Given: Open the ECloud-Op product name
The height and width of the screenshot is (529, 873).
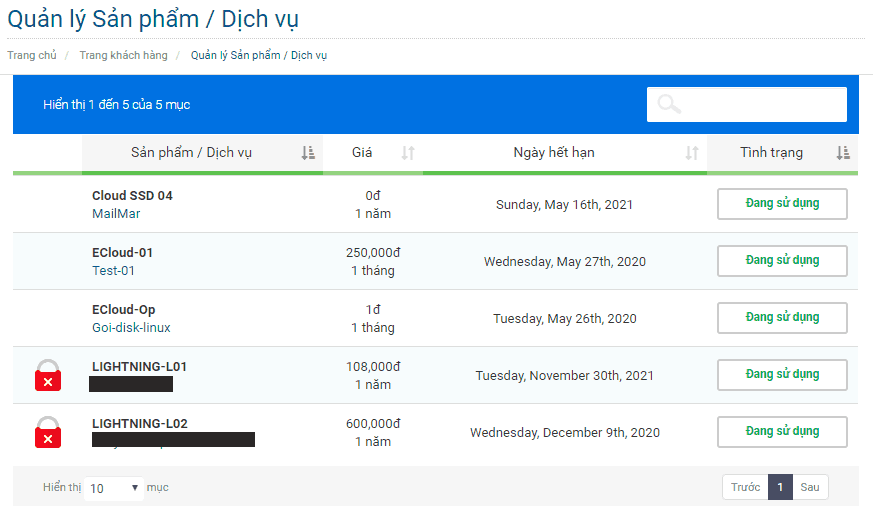Looking at the screenshot, I should 124,310.
